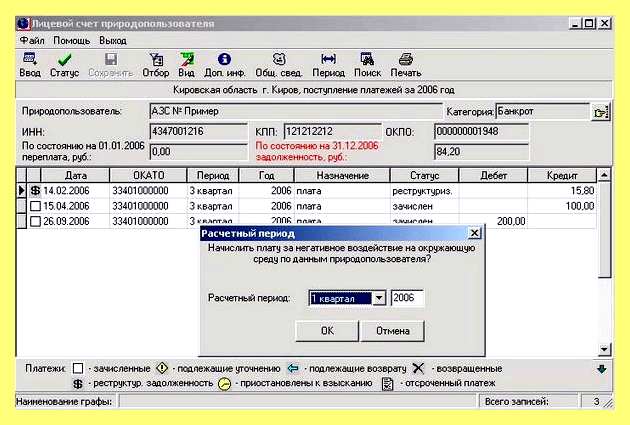The image size is (630, 425).
Task: Click the ОКАТО column header
Action: [x=148, y=176]
